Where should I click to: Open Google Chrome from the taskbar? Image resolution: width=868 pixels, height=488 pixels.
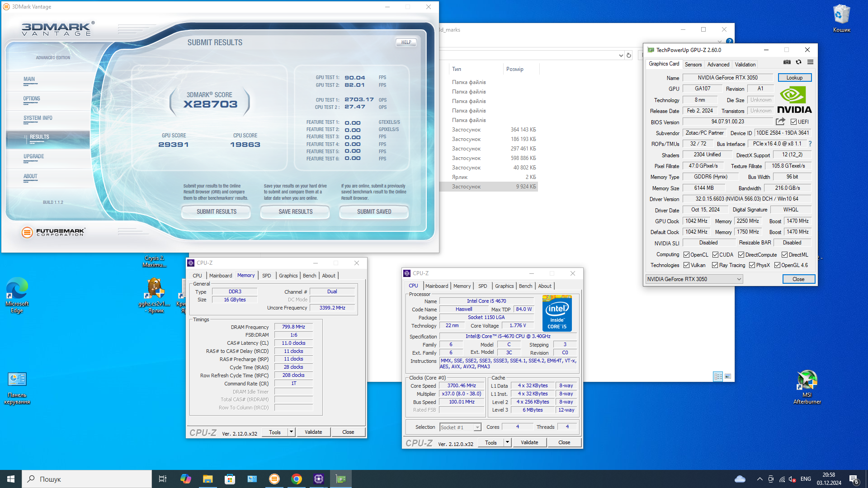(x=297, y=479)
